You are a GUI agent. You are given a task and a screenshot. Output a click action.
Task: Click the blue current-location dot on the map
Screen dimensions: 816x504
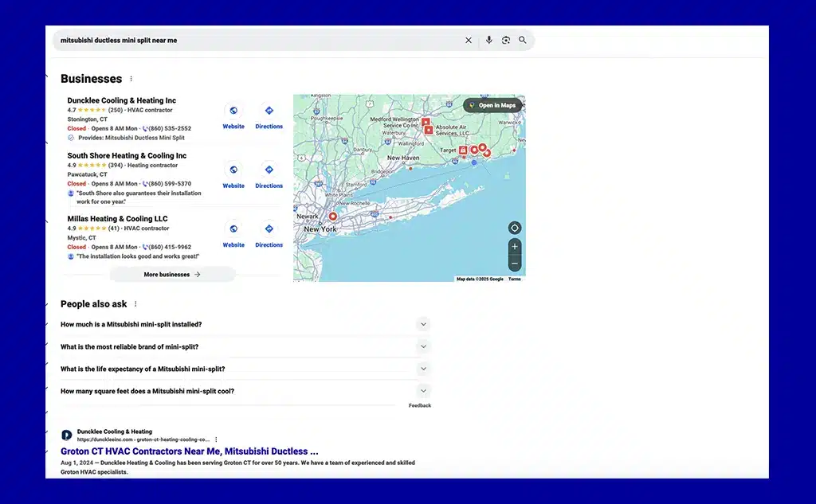474,162
